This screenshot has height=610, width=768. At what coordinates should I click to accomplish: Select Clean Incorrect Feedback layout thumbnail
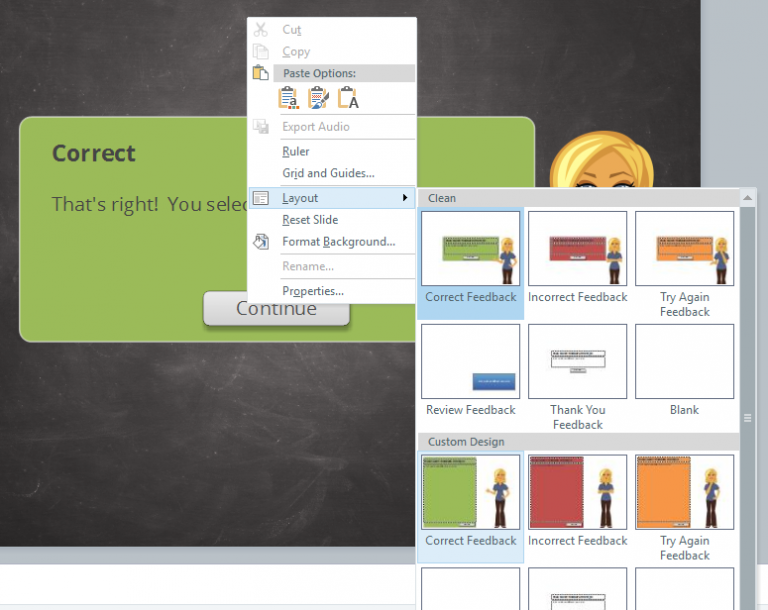[x=577, y=250]
